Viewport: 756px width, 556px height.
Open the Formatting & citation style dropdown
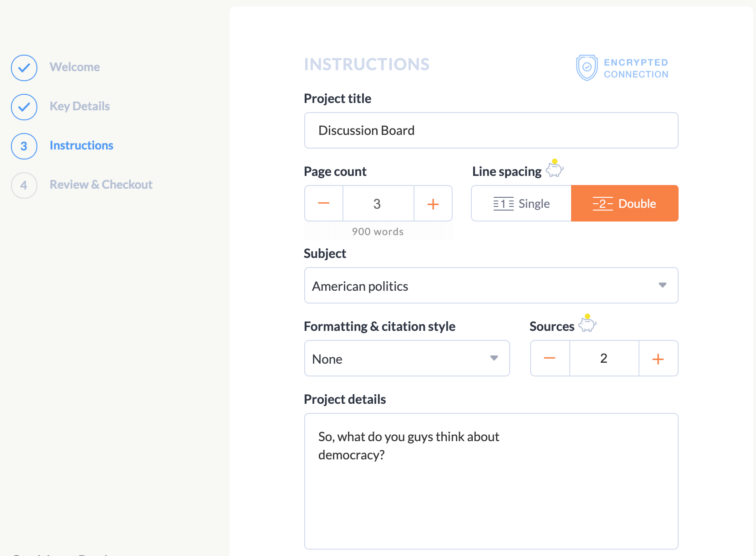(407, 359)
